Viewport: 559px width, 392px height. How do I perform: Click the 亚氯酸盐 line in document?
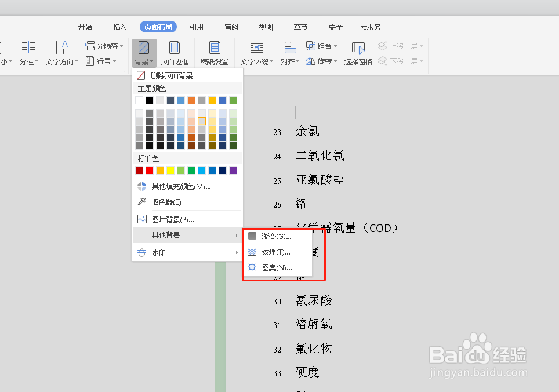pyautogui.click(x=320, y=180)
